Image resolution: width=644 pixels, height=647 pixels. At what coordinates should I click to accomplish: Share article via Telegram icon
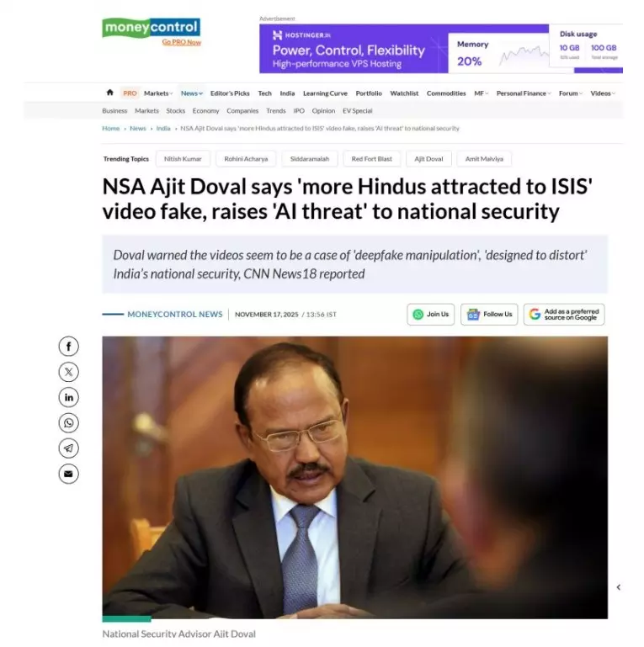point(68,448)
